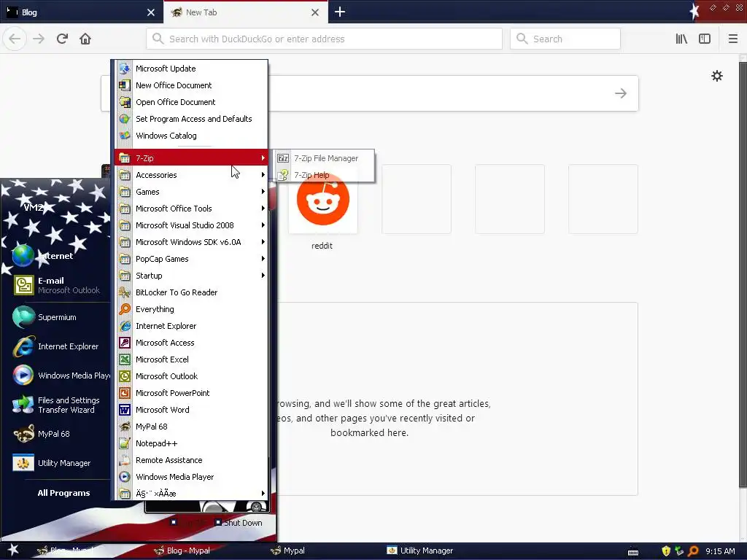Open Files and Settings Transfer Wizard

[57, 405]
